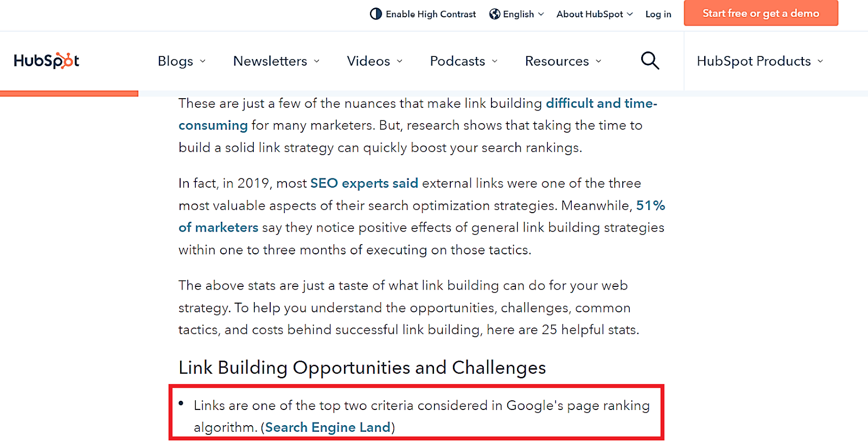
Task: Open the search magnifier icon
Action: (650, 61)
